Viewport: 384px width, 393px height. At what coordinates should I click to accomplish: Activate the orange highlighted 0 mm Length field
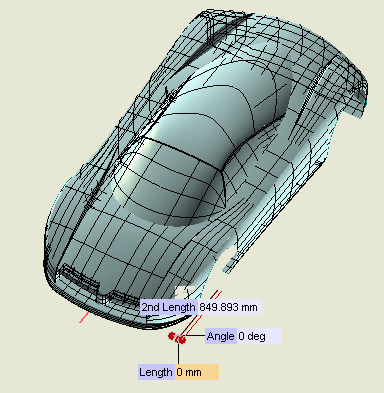197,372
